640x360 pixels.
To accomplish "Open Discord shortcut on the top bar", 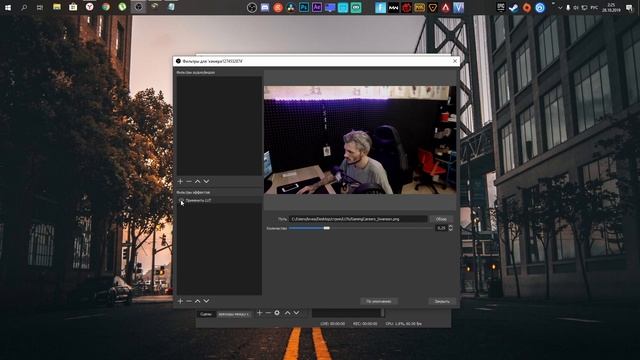I will (265, 7).
